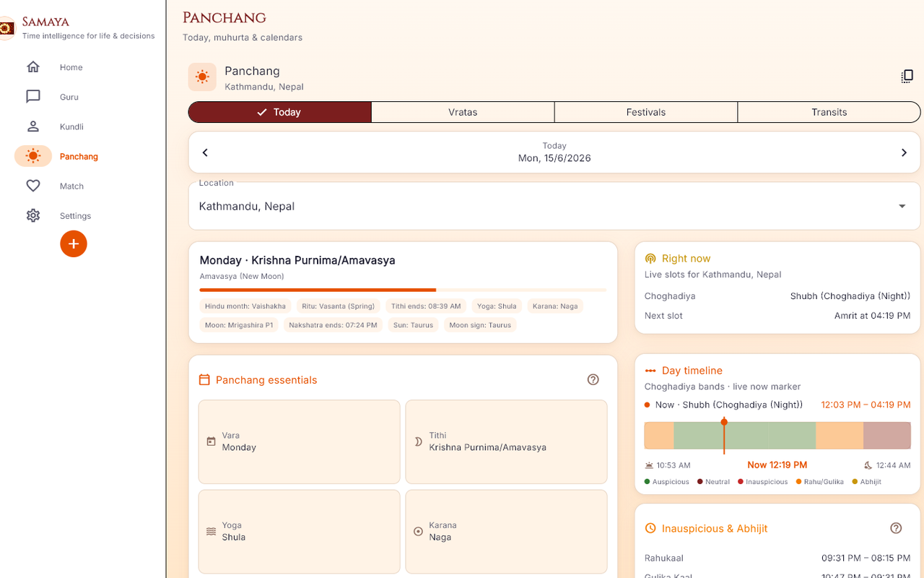Viewport: 924px width, 578px height.
Task: Click the Yoga: Shula chip
Action: pyautogui.click(x=497, y=306)
